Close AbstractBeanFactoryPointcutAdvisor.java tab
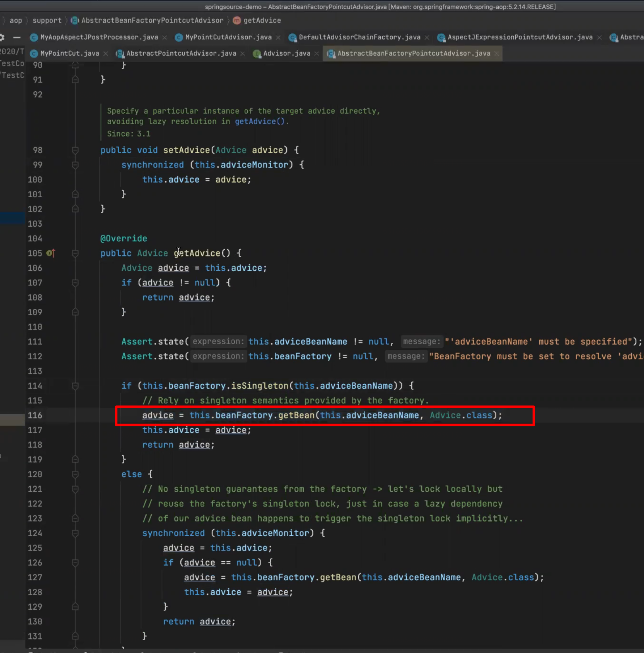This screenshot has width=644, height=653. coord(496,54)
